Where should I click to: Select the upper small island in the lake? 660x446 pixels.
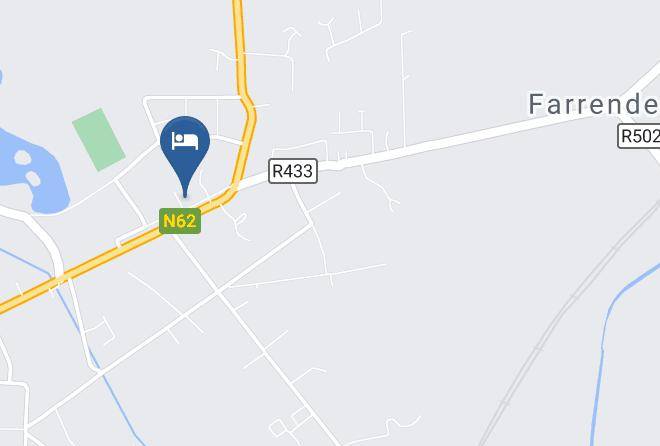coord(23,158)
